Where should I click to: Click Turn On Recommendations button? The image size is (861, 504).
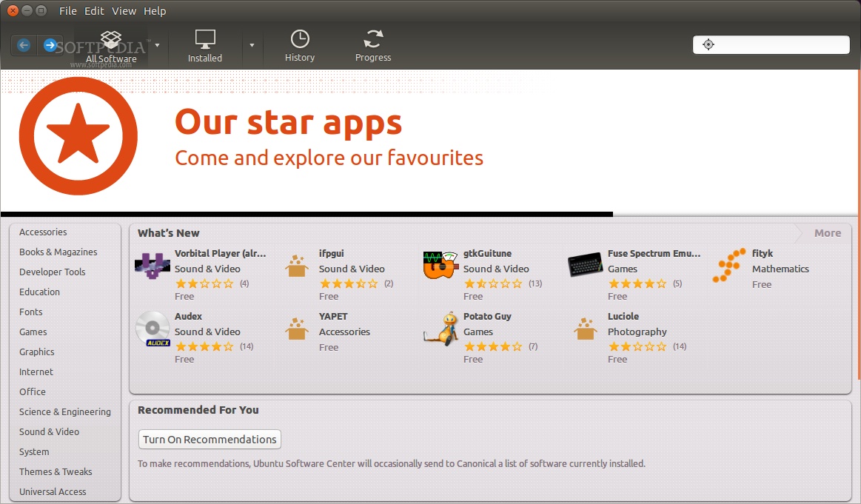[210, 439]
